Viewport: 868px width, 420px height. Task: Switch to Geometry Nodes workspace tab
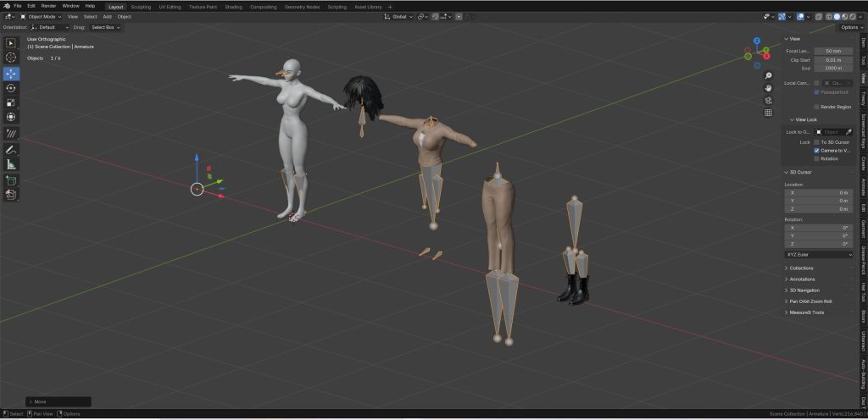click(x=302, y=7)
